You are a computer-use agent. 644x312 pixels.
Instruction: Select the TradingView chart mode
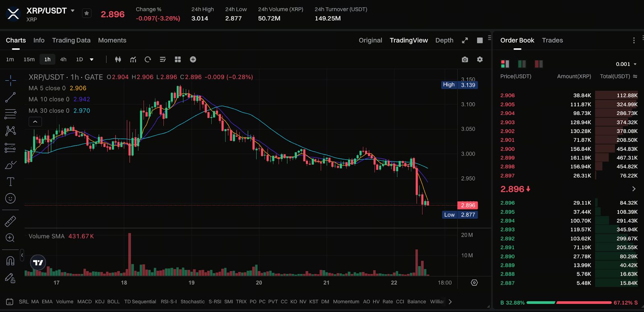(409, 40)
